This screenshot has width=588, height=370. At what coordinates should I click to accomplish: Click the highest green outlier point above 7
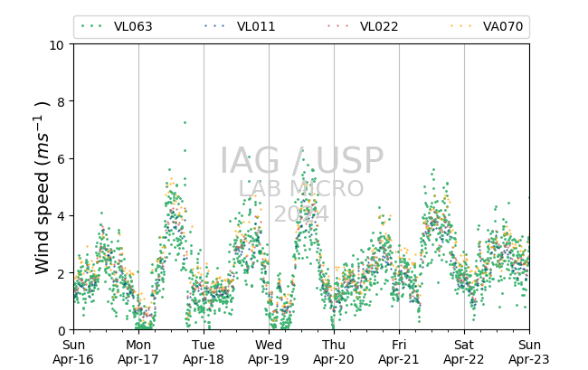pyautogui.click(x=185, y=123)
